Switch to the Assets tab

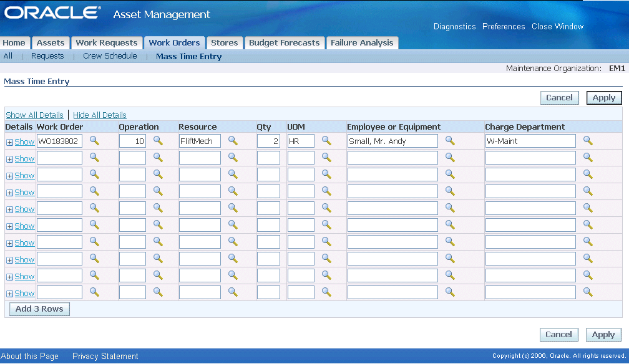coord(51,42)
